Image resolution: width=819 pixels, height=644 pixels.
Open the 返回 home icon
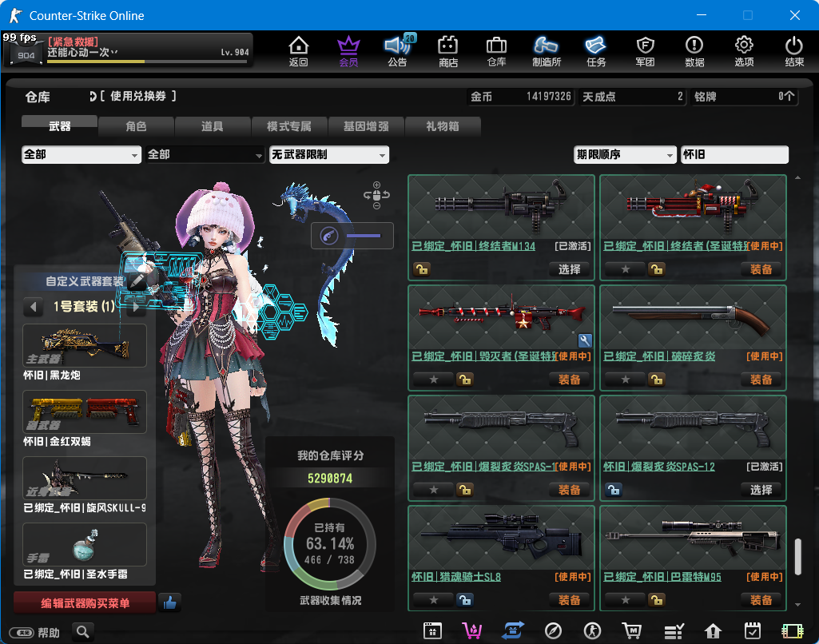(298, 51)
